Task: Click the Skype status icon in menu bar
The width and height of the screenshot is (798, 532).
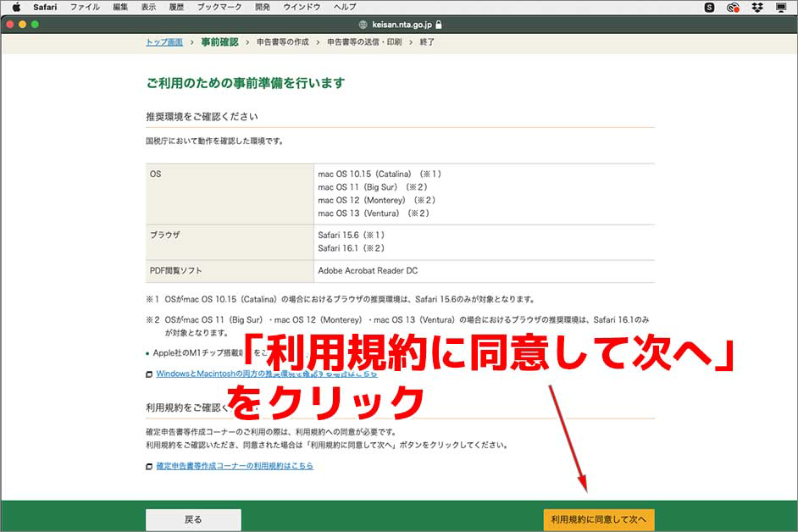Action: [710, 7]
